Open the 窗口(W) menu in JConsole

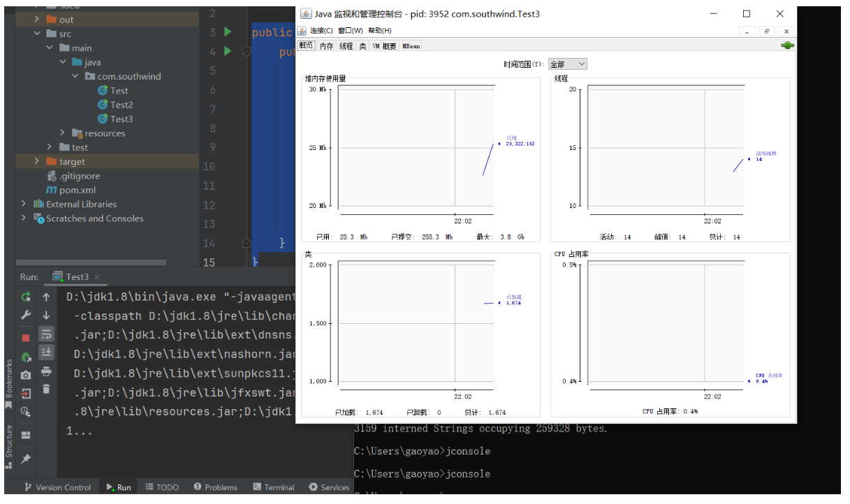pyautogui.click(x=351, y=31)
